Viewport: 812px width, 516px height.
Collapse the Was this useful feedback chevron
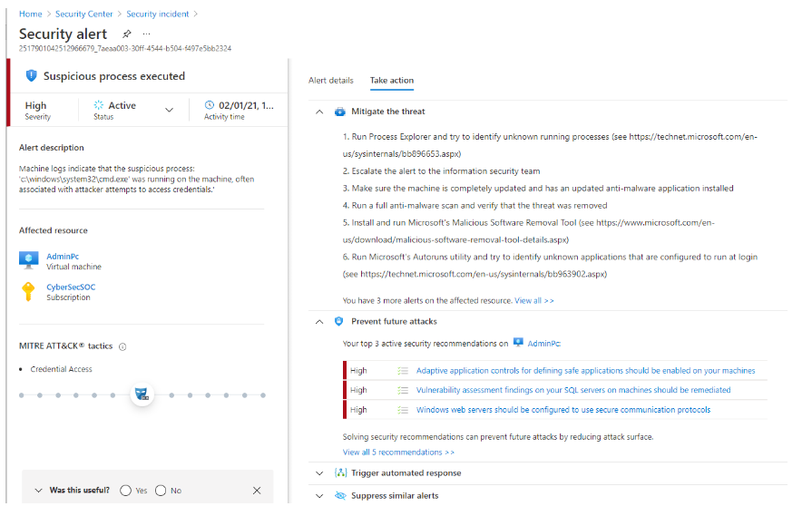point(38,491)
